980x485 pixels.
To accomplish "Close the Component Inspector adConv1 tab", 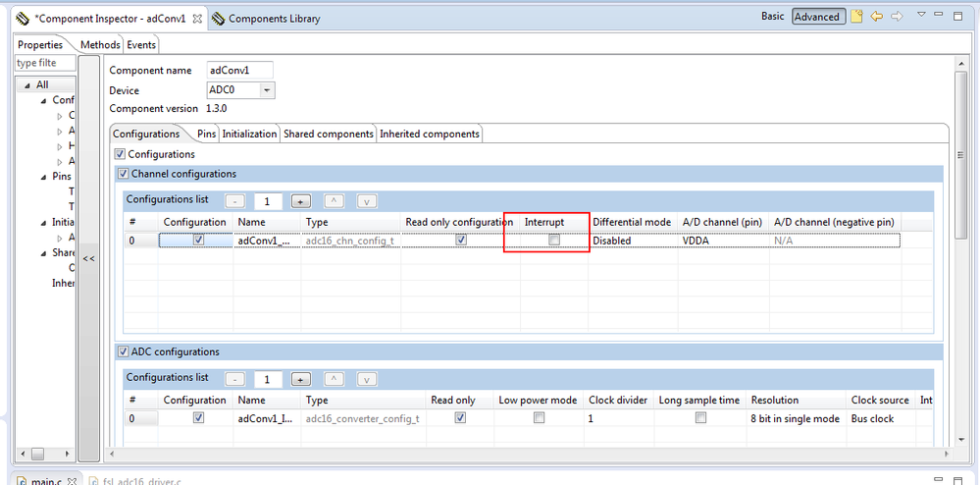I will 197,18.
